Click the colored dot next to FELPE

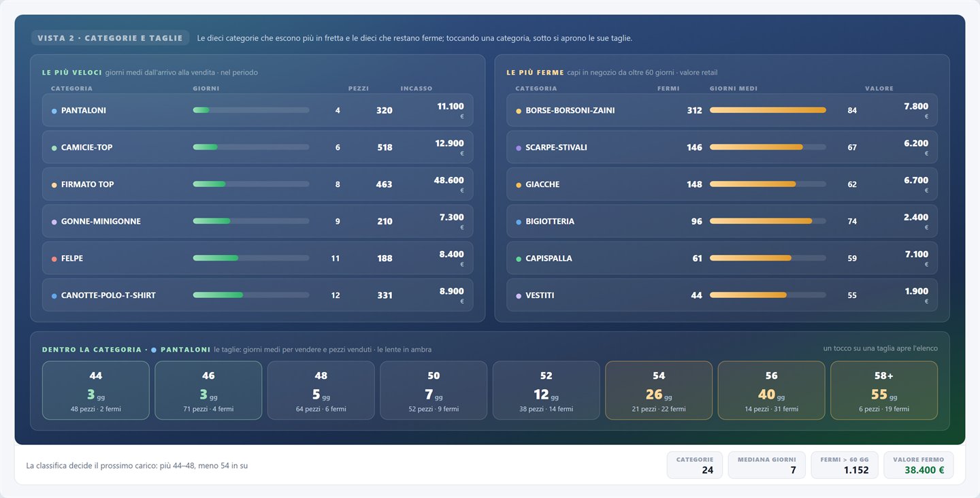coord(54,259)
